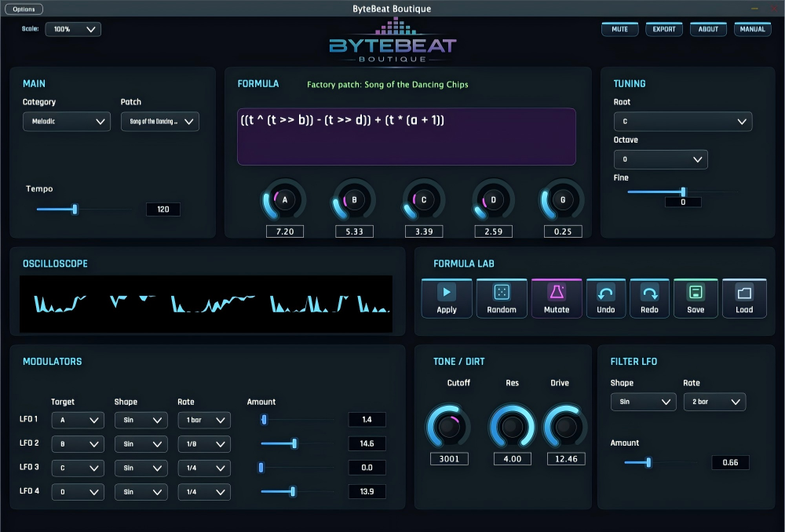Open the Root note C dropdown
The height and width of the screenshot is (532, 785).
click(683, 122)
